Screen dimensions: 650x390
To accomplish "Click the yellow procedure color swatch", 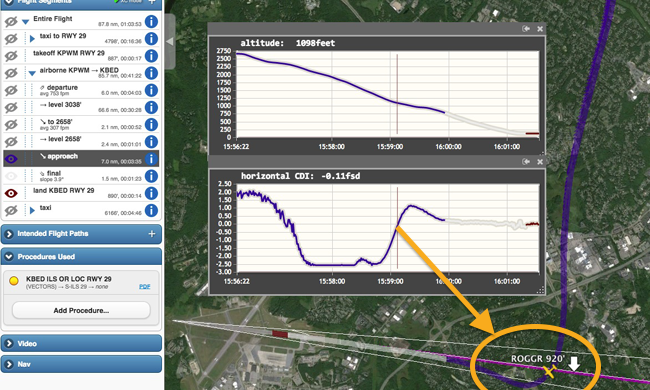I will (14, 281).
